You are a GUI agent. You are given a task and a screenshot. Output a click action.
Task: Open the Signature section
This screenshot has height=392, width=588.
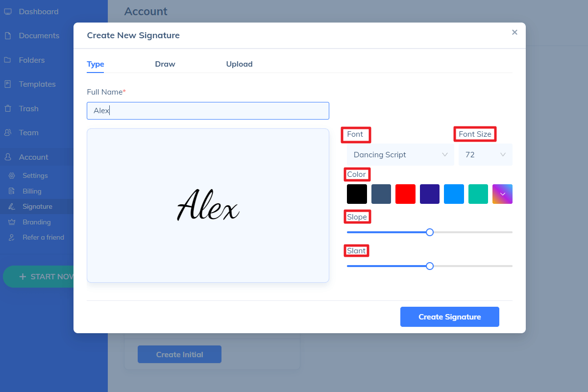(x=38, y=206)
